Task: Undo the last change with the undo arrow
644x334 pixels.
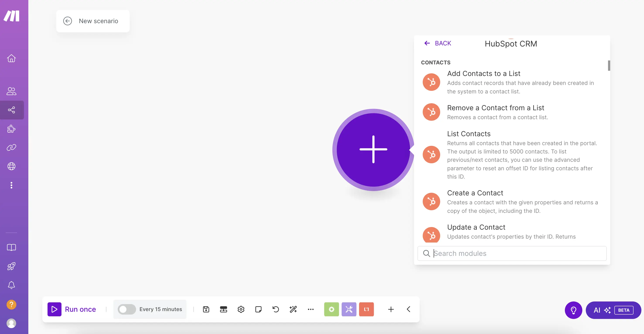Action: 276,309
